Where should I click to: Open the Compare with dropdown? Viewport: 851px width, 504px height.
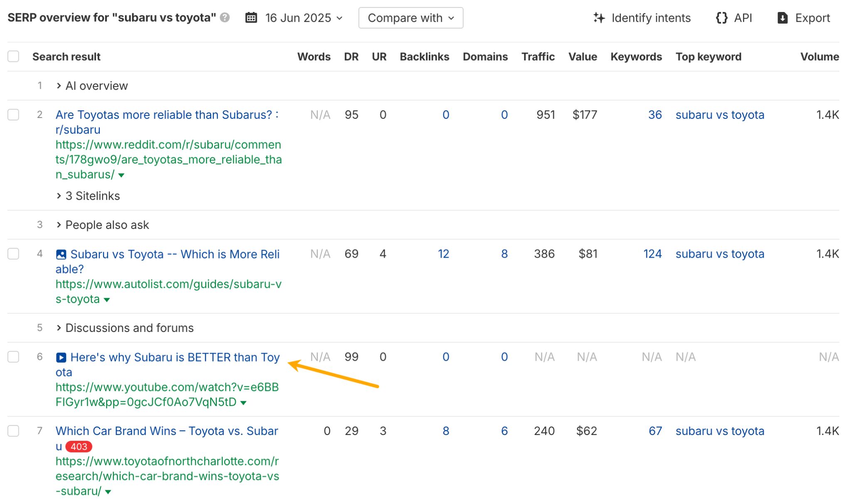(411, 17)
